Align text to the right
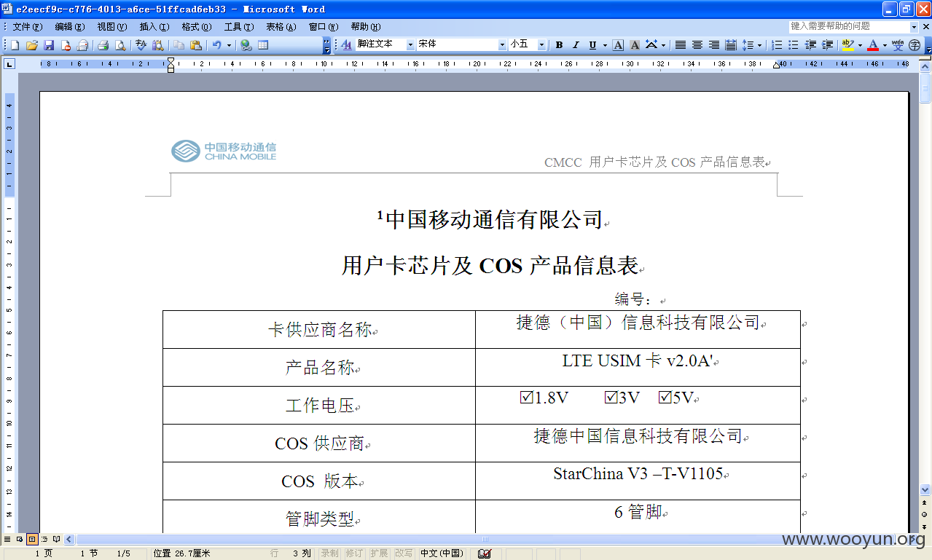The height and width of the screenshot is (560, 932). [x=714, y=45]
